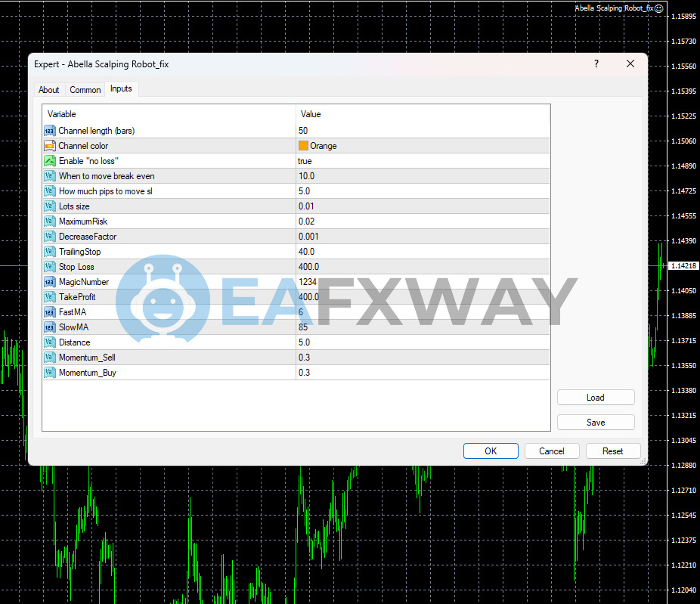
Task: Close the Expert dialog window
Action: 630,63
